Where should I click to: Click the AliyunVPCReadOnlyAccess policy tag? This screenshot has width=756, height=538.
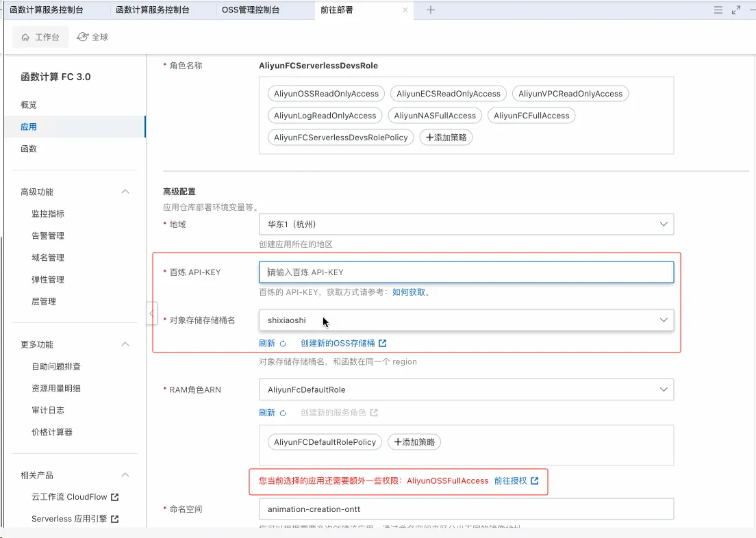tap(570, 94)
